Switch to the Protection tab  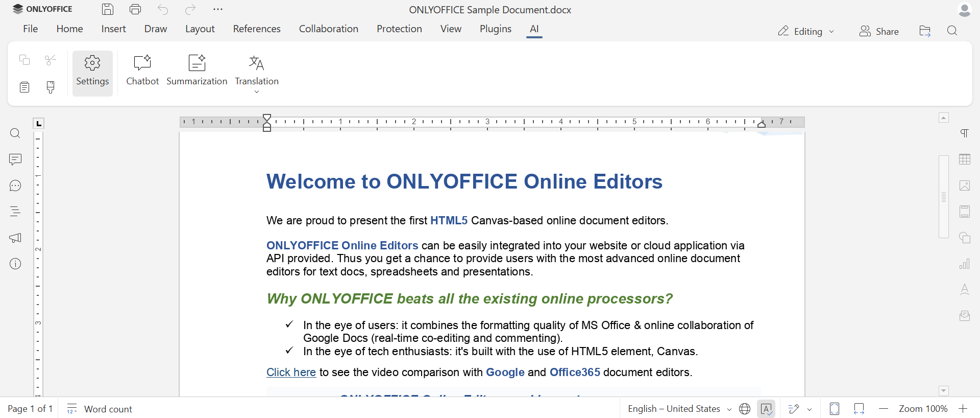coord(399,29)
